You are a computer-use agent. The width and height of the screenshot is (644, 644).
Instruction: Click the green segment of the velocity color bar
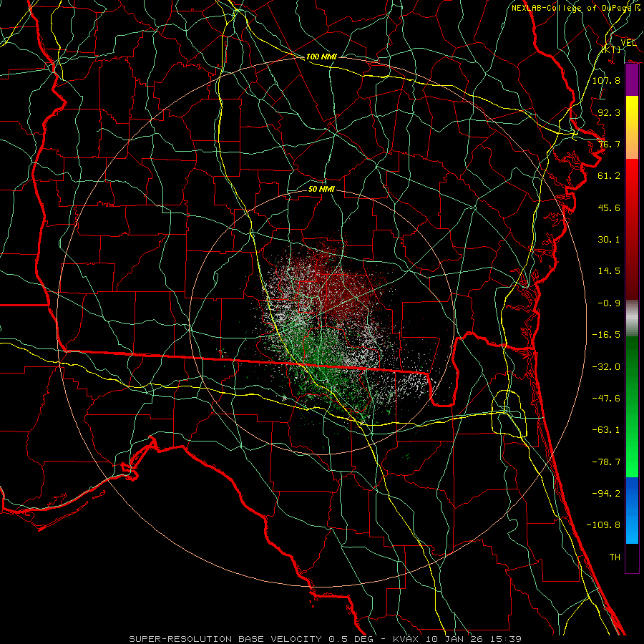(x=632, y=406)
